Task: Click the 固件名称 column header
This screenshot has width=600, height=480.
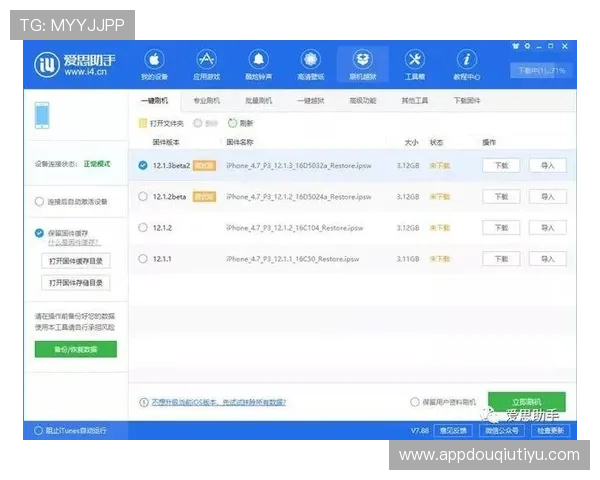Action: 240,142
